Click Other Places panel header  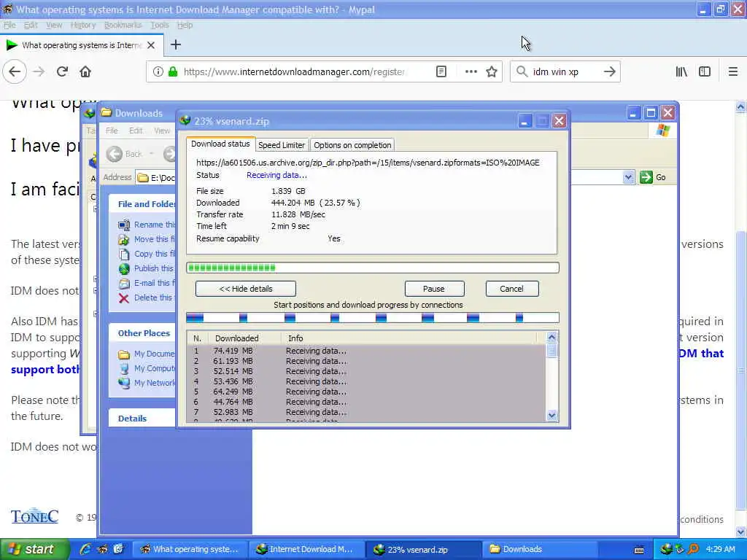tap(142, 333)
